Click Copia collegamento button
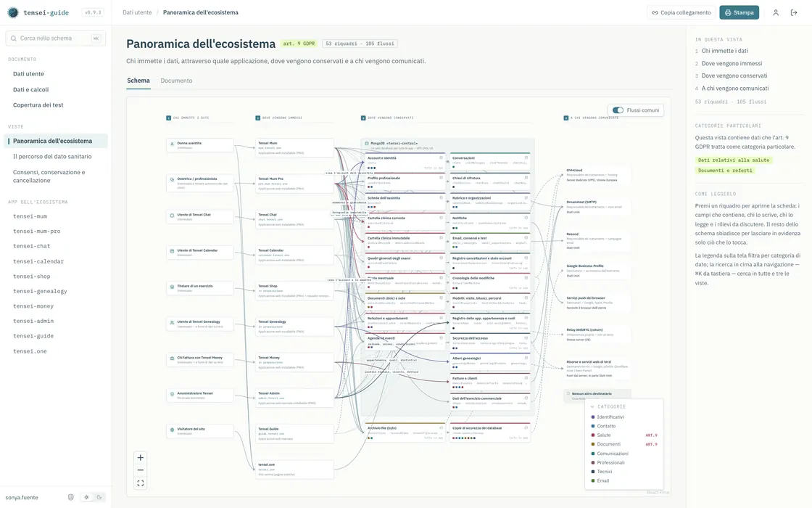This screenshot has height=508, width=812. pos(681,12)
